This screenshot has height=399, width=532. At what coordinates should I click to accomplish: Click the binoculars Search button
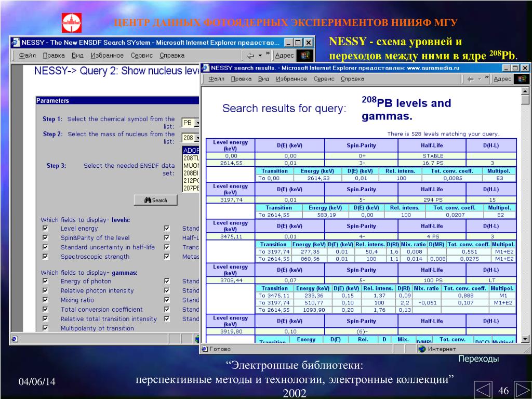click(156, 200)
